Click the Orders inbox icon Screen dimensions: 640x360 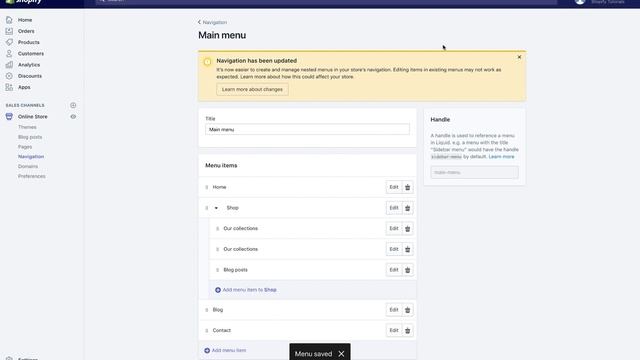9,31
